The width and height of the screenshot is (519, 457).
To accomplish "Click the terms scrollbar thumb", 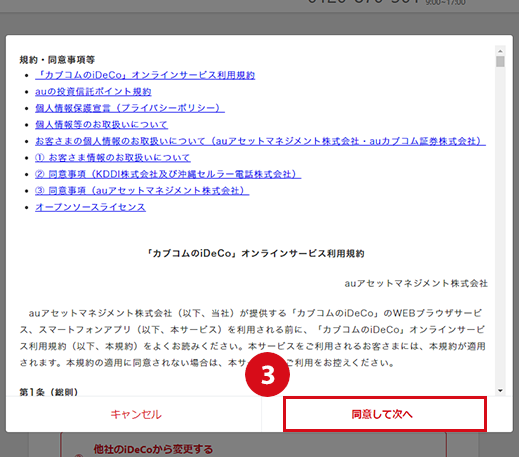I will (x=500, y=62).
